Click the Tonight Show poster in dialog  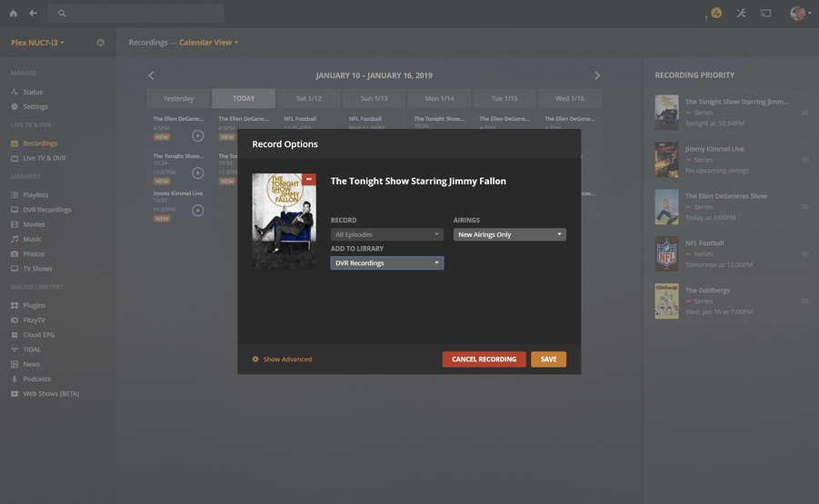[285, 222]
